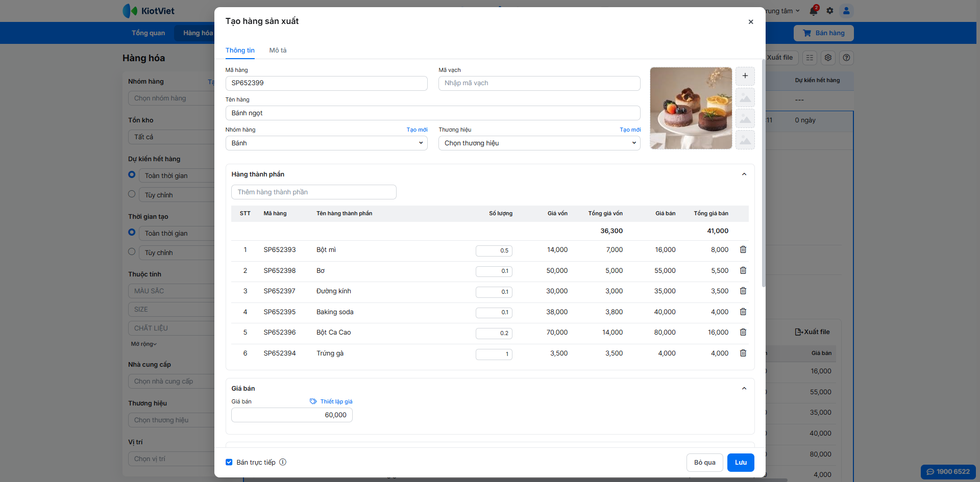Select Toàn thời gian under Dự kiến hết hàng
Screen dimensions: 980x482
click(132, 175)
